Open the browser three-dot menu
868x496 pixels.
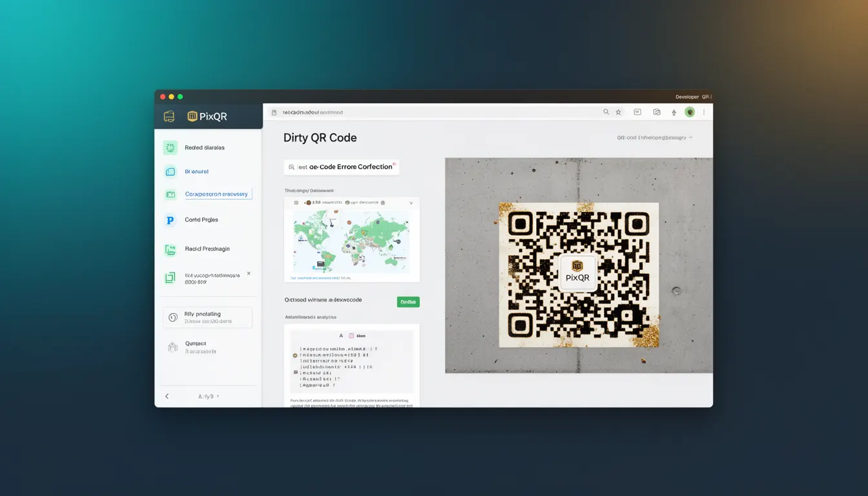point(704,112)
